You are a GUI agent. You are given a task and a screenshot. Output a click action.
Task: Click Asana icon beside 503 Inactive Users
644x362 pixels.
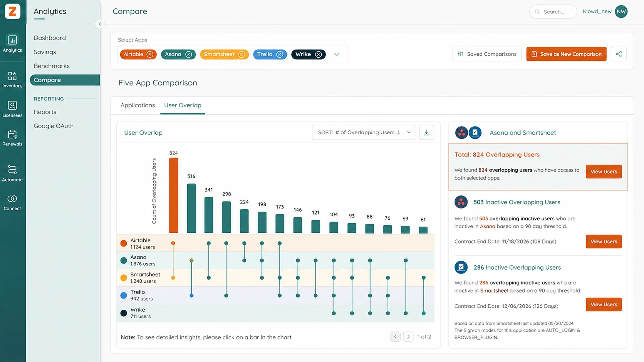tap(461, 202)
